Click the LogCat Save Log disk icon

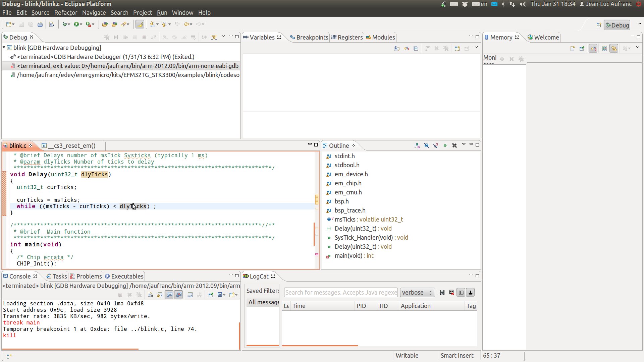(x=442, y=293)
